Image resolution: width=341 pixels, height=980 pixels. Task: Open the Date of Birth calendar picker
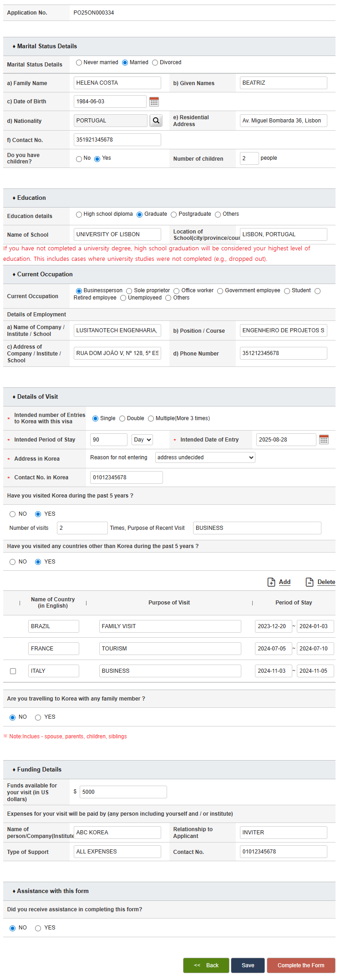coord(154,102)
